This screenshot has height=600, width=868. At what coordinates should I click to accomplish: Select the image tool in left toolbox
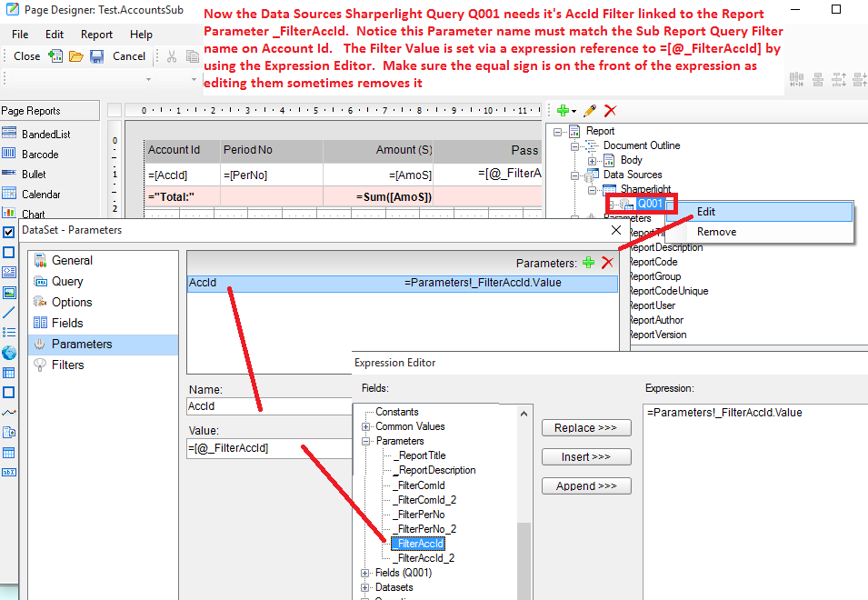pos(9,292)
